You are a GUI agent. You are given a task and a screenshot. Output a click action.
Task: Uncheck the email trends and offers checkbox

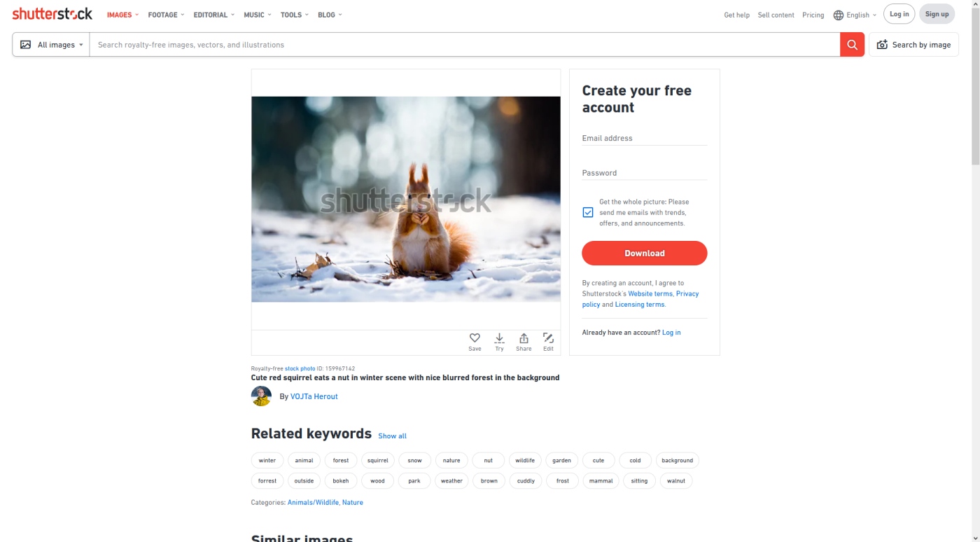(x=588, y=212)
